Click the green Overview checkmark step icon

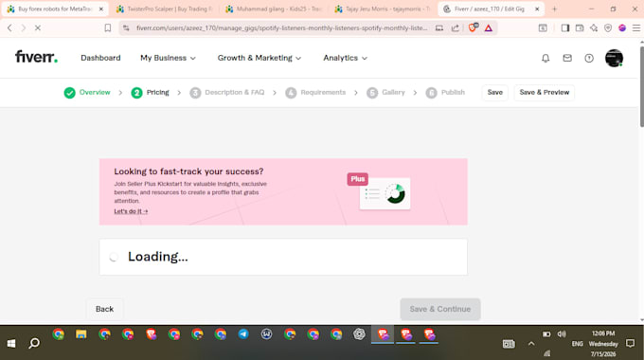(x=69, y=93)
